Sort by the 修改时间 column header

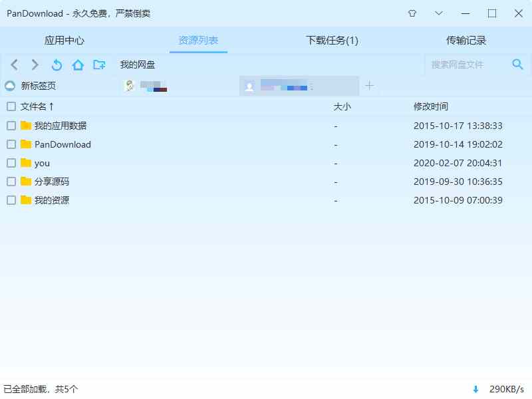coord(430,106)
